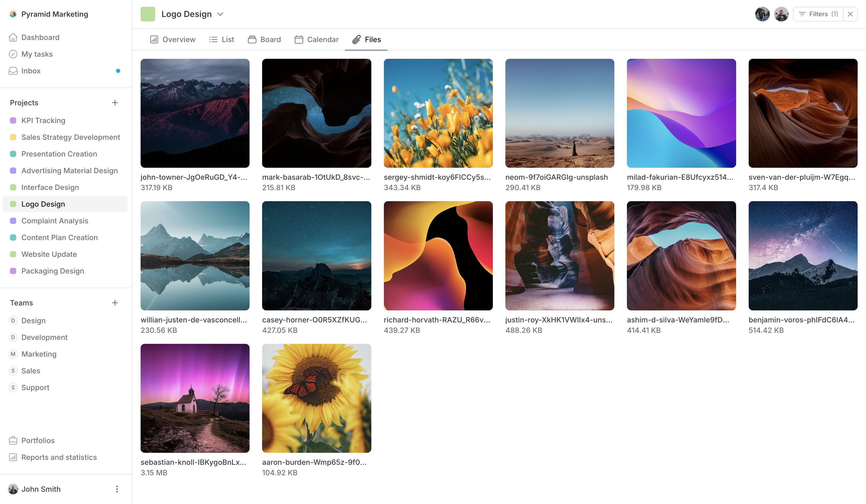This screenshot has height=504, width=866.
Task: Select the Packaging Design project
Action: click(x=53, y=271)
